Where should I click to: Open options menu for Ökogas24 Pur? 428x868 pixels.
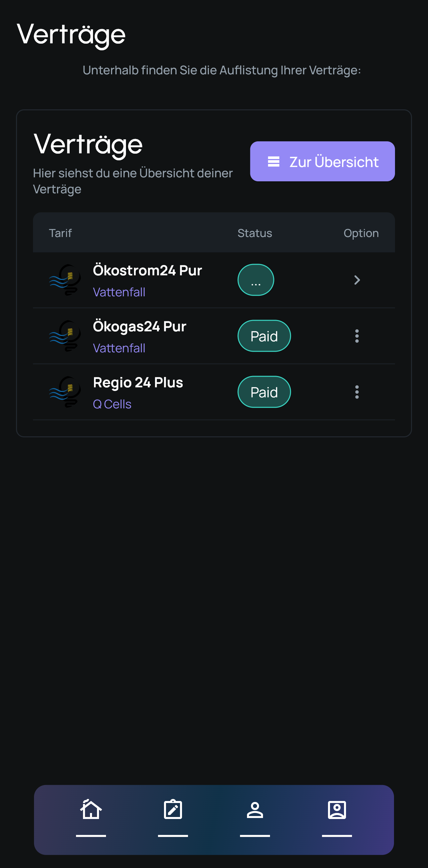[357, 336]
